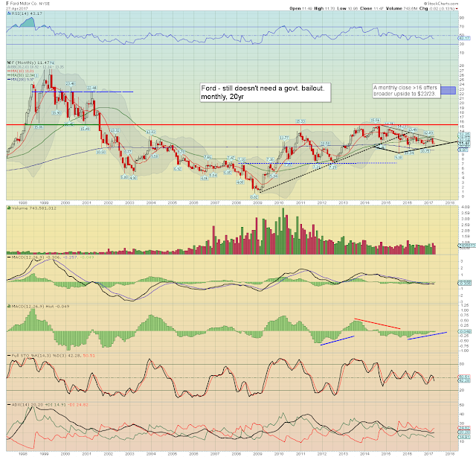The image size is (476, 457).
Task: Click the 15.56 high label near 2014
Action: (375, 121)
